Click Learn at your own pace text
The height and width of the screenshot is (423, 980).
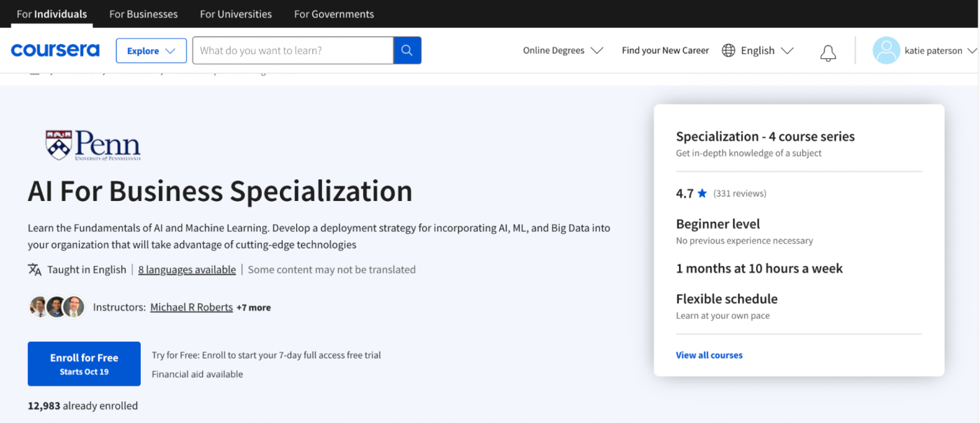723,316
